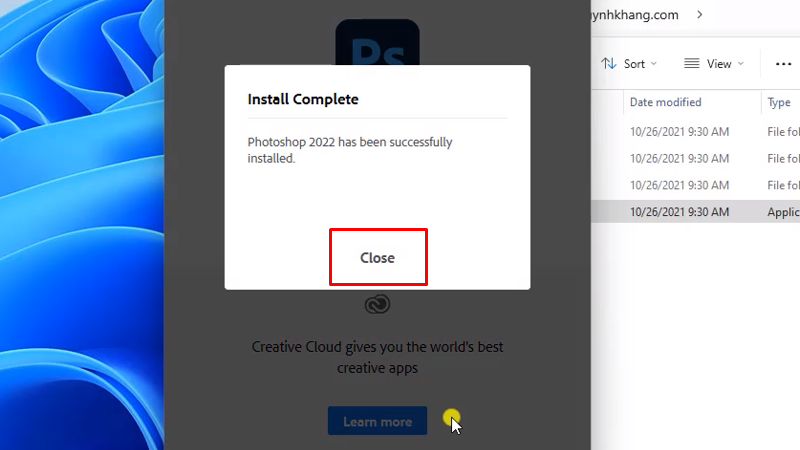Click the Creative Cloud logo icon
The height and width of the screenshot is (450, 800).
tap(377, 305)
